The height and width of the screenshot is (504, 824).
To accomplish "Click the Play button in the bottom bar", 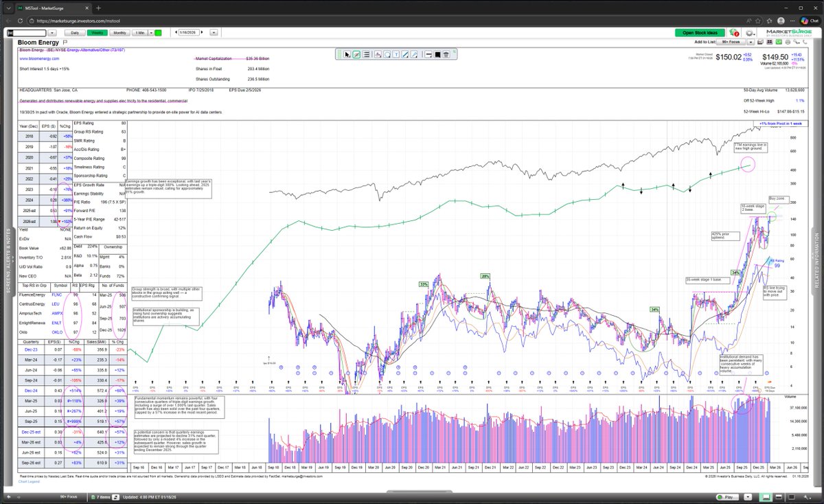I will coord(728,497).
